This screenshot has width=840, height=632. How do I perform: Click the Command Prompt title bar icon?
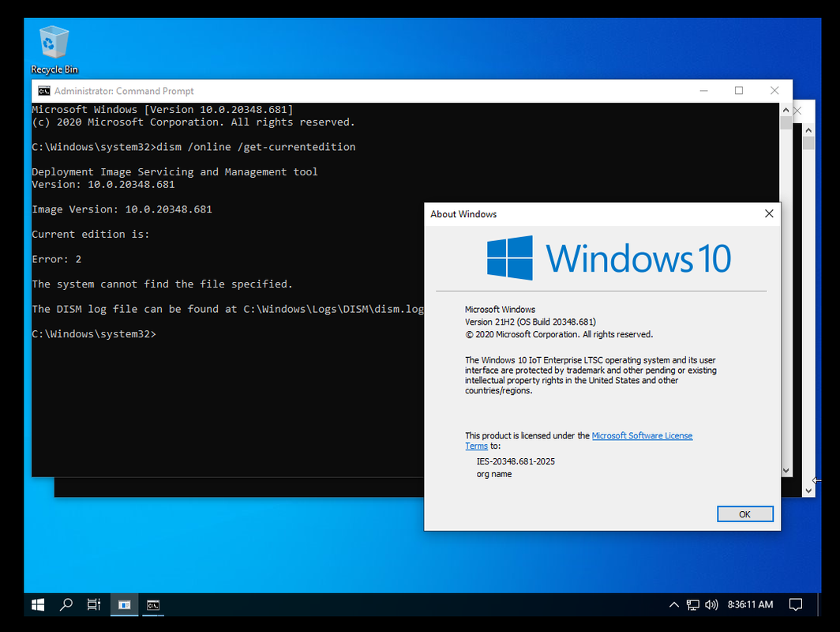[x=44, y=91]
